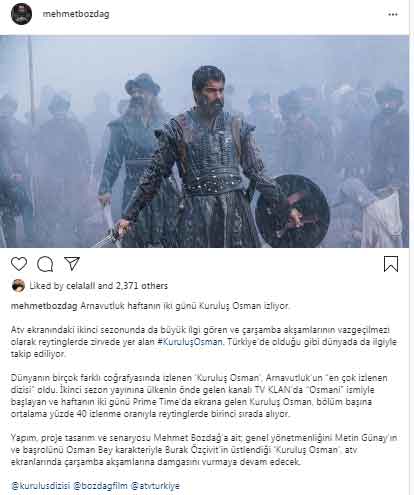Open the mehmetbozdag profile picture in the header
414x495 pixels.
click(x=21, y=14)
